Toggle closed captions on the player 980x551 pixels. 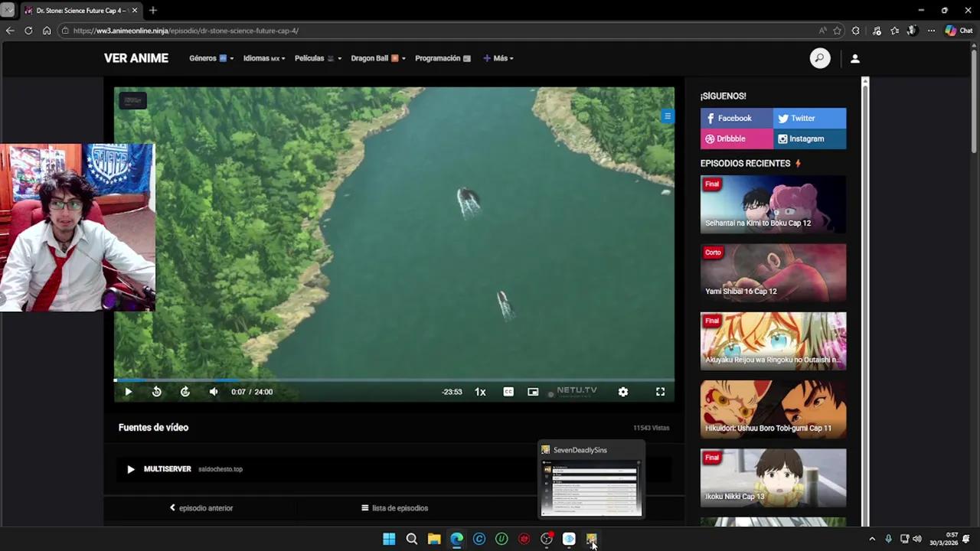pyautogui.click(x=508, y=392)
